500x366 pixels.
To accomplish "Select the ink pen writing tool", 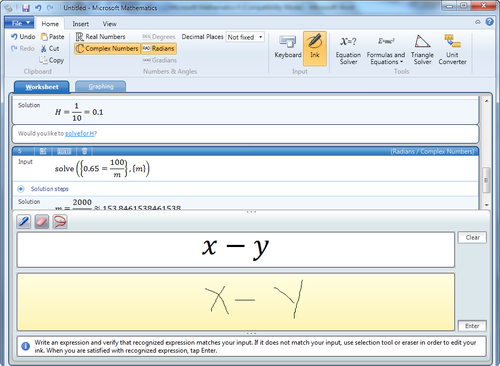I will point(24,221).
